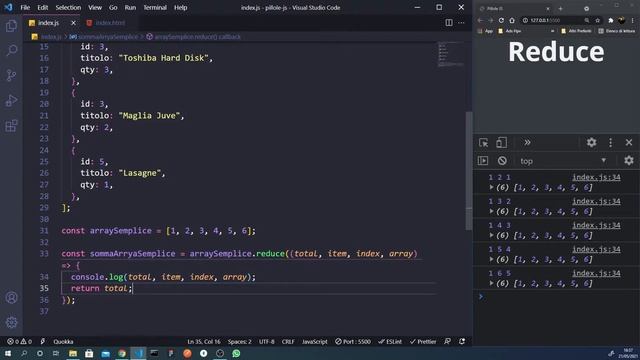Clear the console
Screen dimensions: 640x360
point(502,161)
